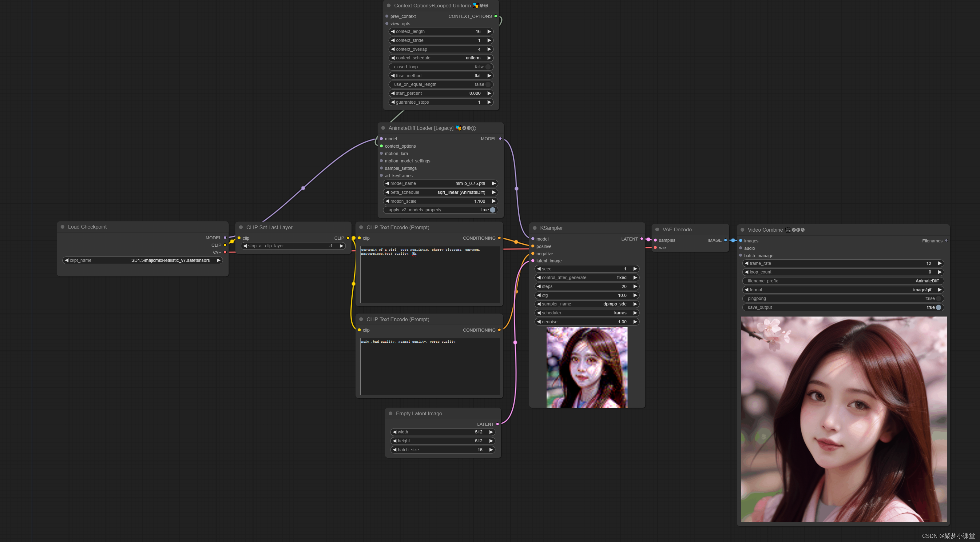Click the Context Options node badge icon

pyautogui.click(x=475, y=6)
